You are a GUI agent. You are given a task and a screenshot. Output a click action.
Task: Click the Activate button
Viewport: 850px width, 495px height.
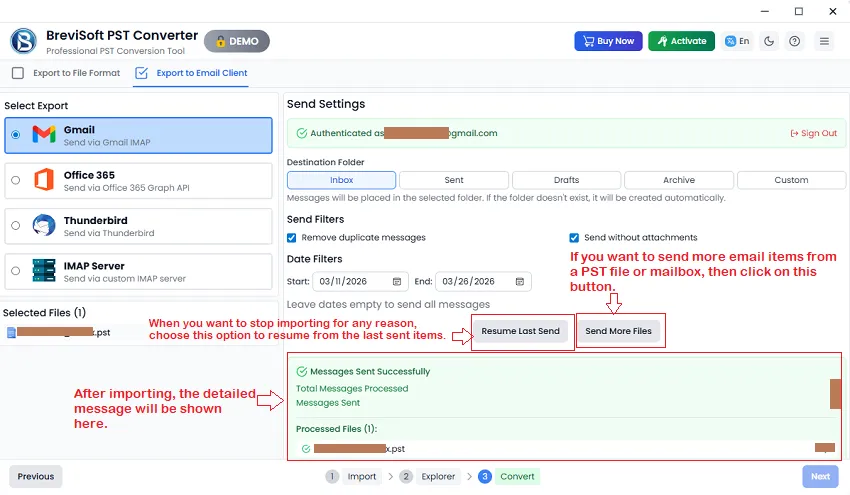tap(681, 41)
